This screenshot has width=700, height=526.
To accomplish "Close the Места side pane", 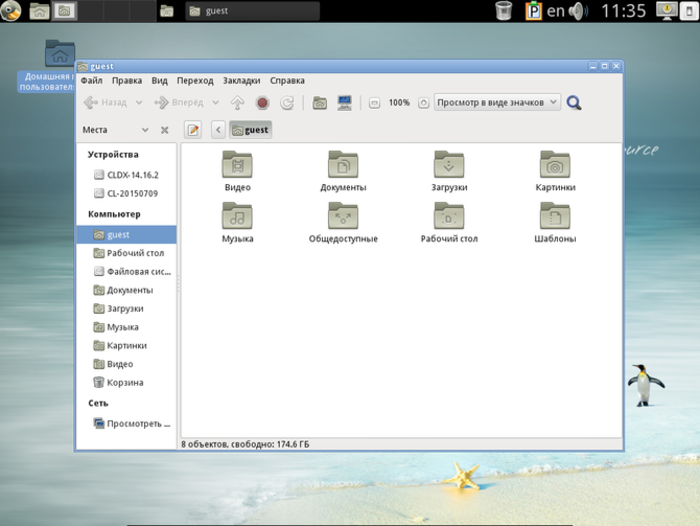I will click(x=164, y=130).
